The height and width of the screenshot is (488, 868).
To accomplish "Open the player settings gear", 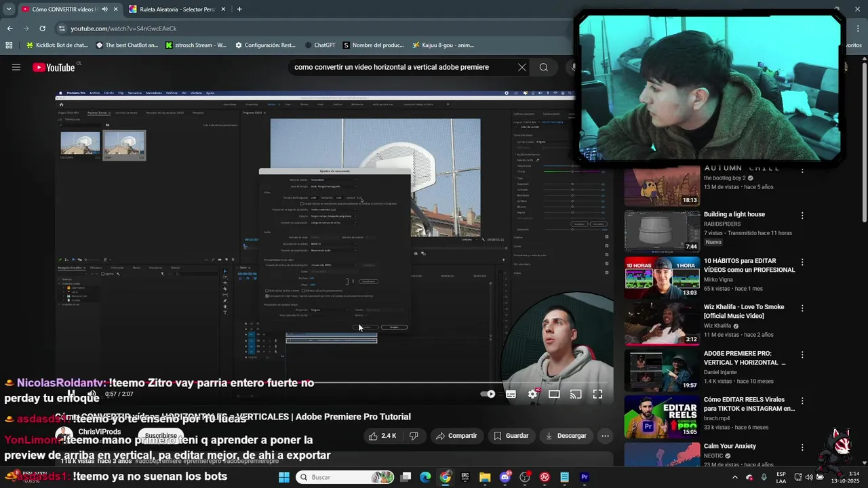I will (533, 394).
